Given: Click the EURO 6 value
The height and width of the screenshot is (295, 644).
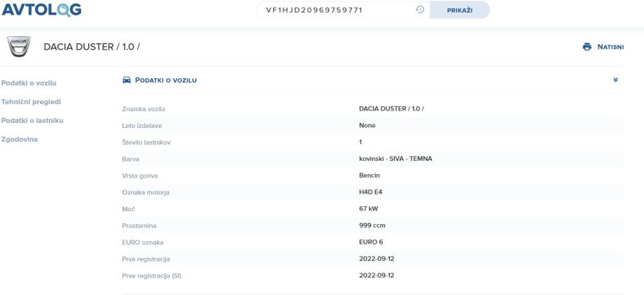Looking at the screenshot, I should pos(371,242).
